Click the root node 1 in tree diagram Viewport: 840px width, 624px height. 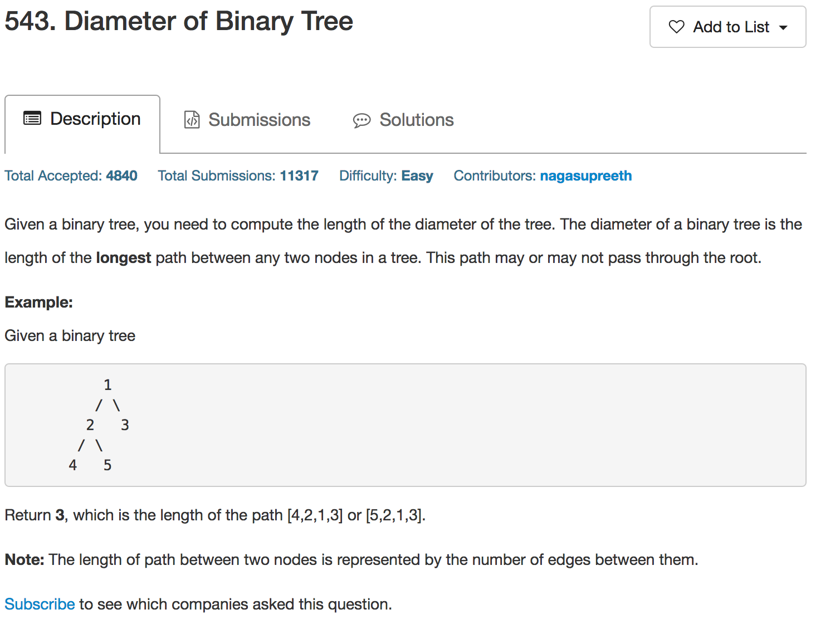point(108,385)
